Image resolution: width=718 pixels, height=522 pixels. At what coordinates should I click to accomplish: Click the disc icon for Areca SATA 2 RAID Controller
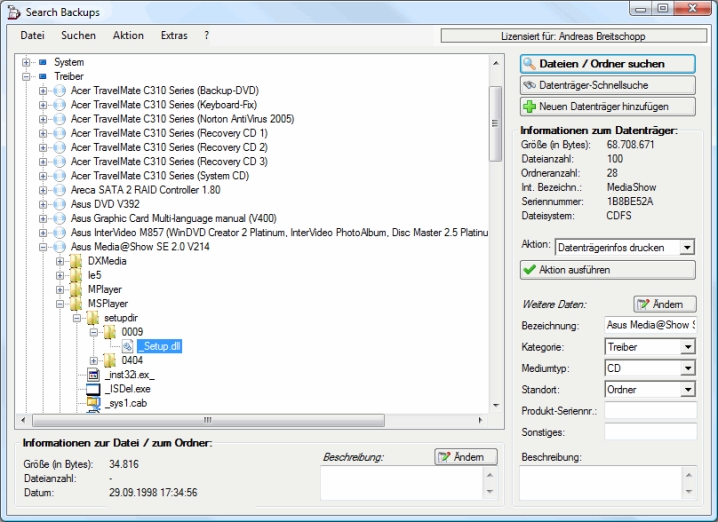pyautogui.click(x=59, y=190)
